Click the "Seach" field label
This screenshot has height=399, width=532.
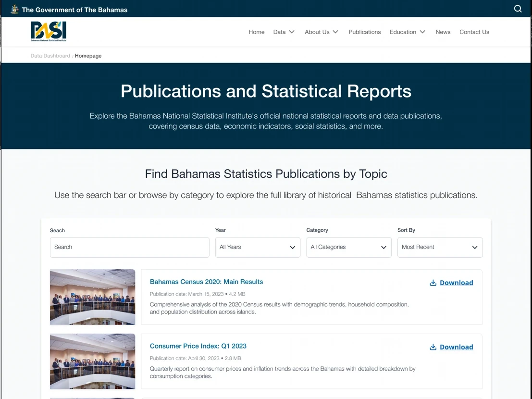(x=57, y=230)
